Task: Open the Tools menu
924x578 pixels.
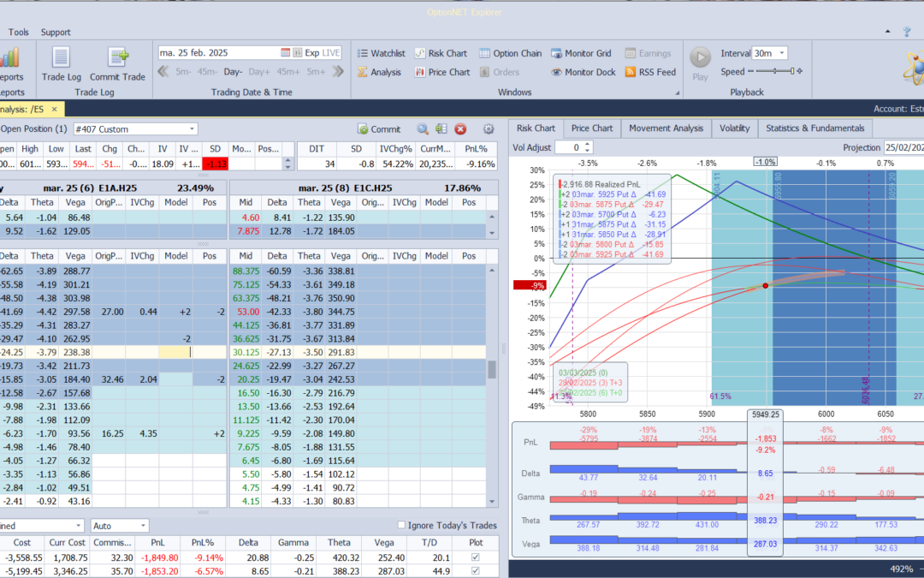Action: pos(18,33)
